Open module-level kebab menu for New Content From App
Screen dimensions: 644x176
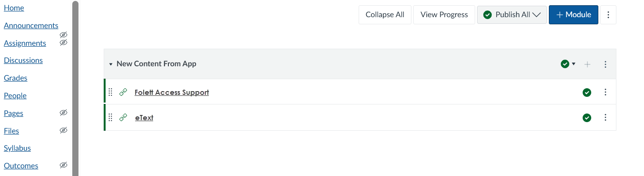click(605, 64)
